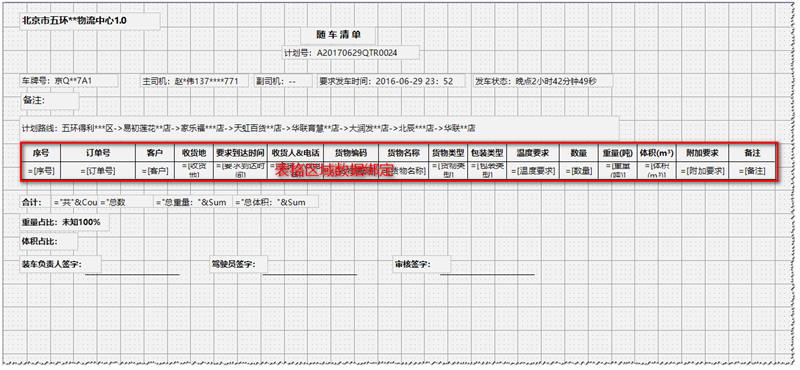This screenshot has width=800, height=370.
Task: Click the '客户' column header cell
Action: click(155, 153)
